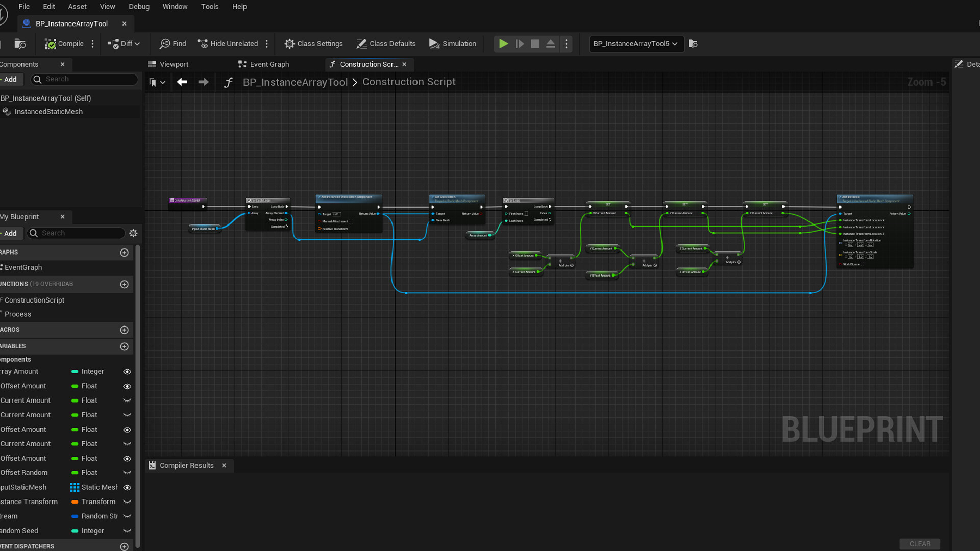
Task: Open Compile options three-dot menu
Action: [x=92, y=44]
